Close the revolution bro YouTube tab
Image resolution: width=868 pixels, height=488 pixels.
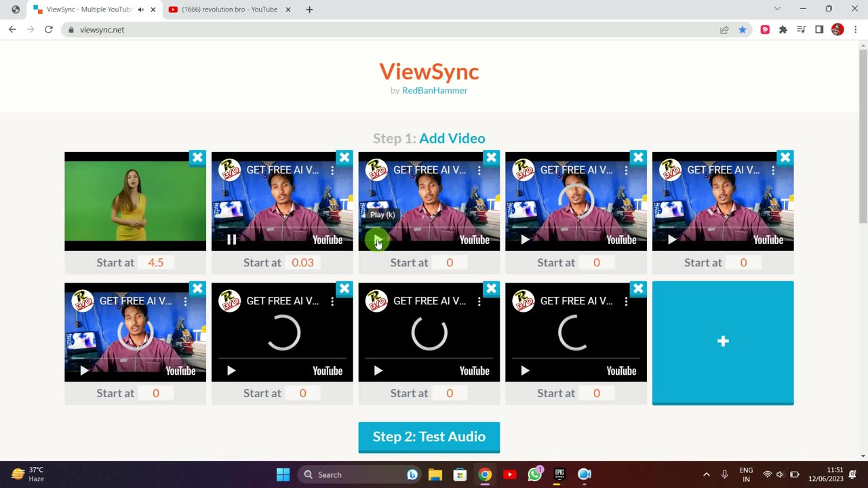(288, 9)
